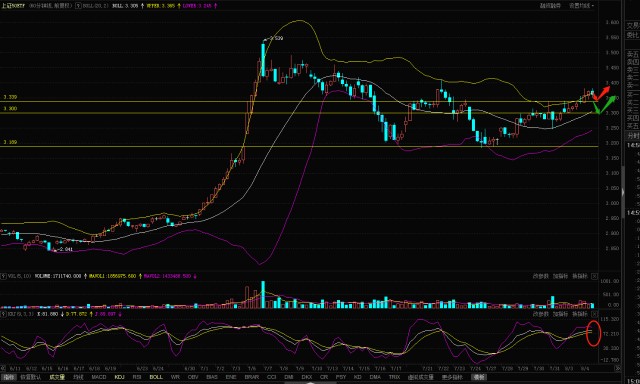Switch to the TRIX indicator tab
Screen dimensions: 640x384
click(394, 377)
